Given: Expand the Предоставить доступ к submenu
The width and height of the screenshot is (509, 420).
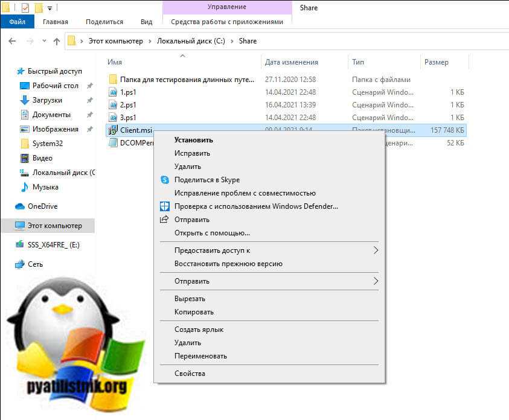Looking at the screenshot, I should (376, 250).
